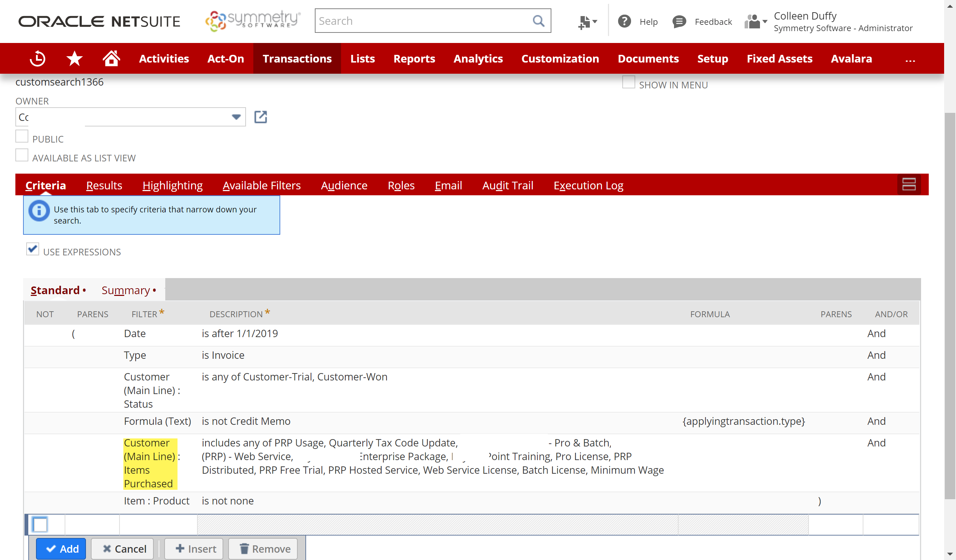Click the Add button to save the filter
The width and height of the screenshot is (956, 560).
click(61, 548)
